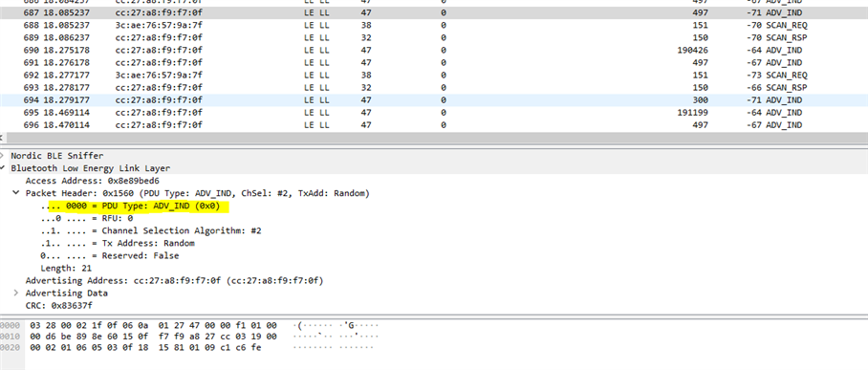Select the highlighted PDU Type ADV_IND field
Screen dimensions: 868x370
[x=135, y=207]
